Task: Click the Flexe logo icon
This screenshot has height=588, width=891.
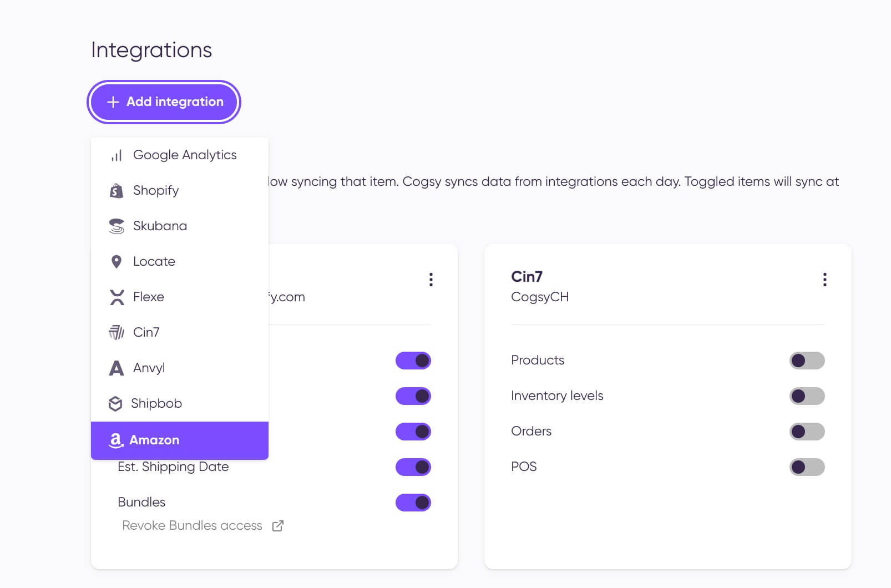Action: [x=117, y=297]
